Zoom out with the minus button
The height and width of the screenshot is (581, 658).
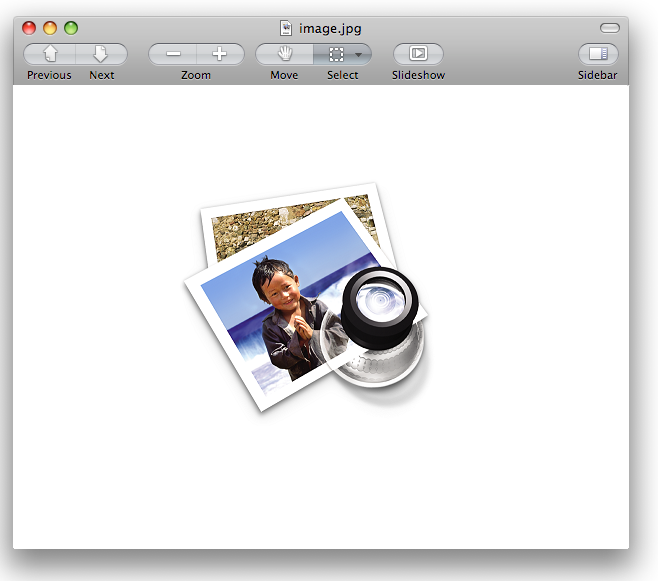[172, 54]
